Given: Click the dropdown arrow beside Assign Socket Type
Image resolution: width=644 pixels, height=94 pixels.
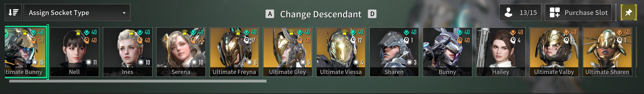Looking at the screenshot, I should click(124, 13).
